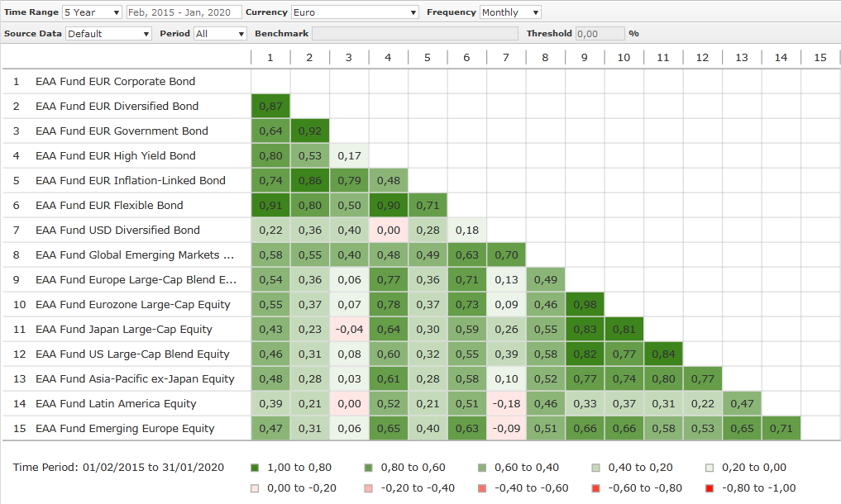Screen dimensions: 841x504
Task: Click the date range field Feb 2015 - Jan 2020
Action: point(184,12)
